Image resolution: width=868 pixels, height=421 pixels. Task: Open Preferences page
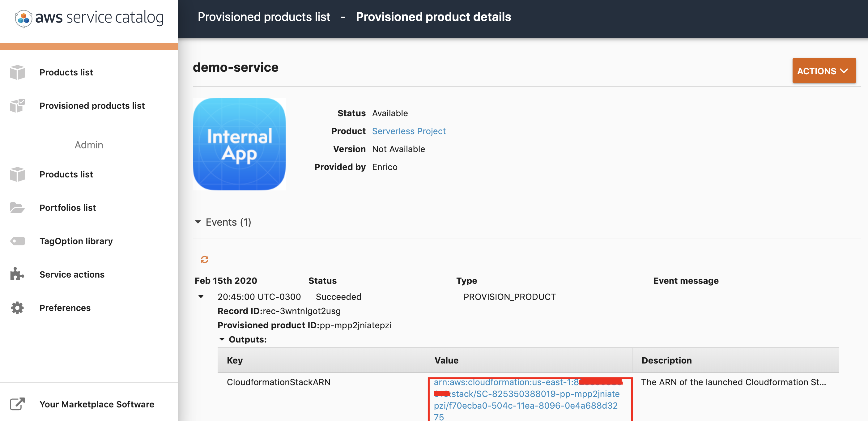point(65,308)
